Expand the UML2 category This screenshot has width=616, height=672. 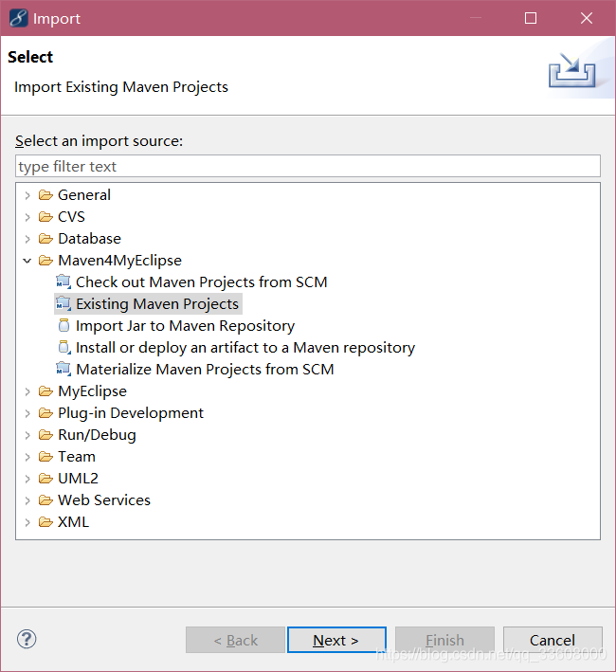(27, 479)
